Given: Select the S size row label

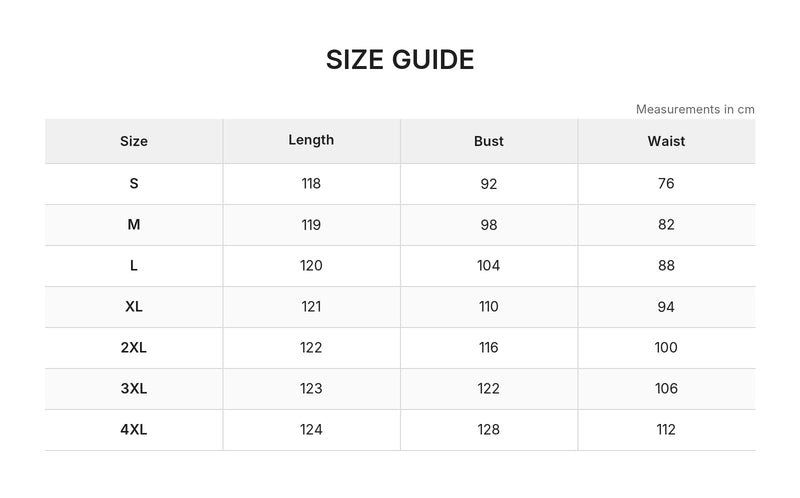Looking at the screenshot, I should (134, 184).
